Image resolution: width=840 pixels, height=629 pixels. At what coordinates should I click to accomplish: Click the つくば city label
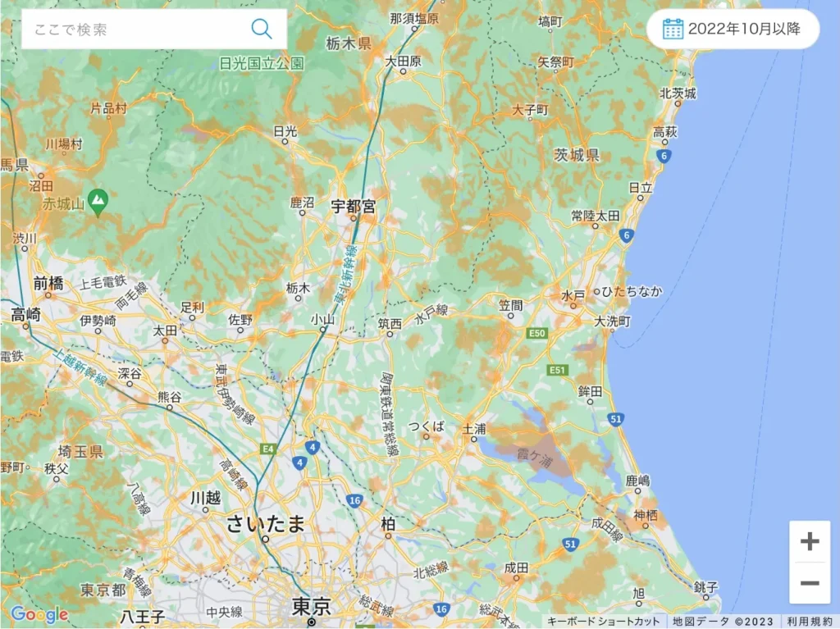(427, 426)
